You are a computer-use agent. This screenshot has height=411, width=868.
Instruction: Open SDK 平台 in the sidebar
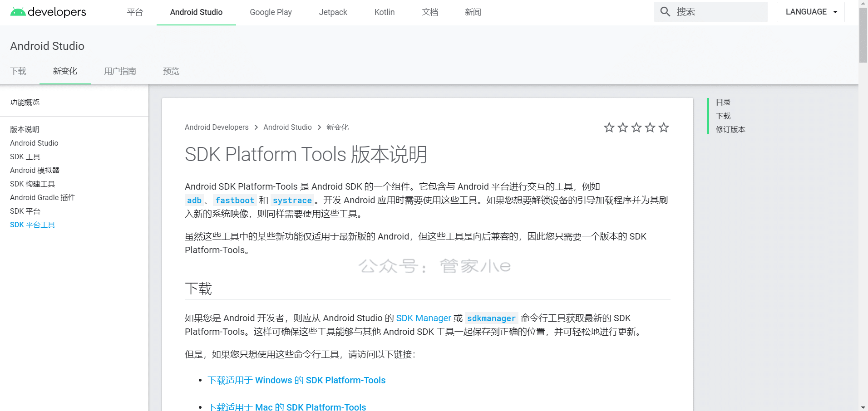coord(25,211)
